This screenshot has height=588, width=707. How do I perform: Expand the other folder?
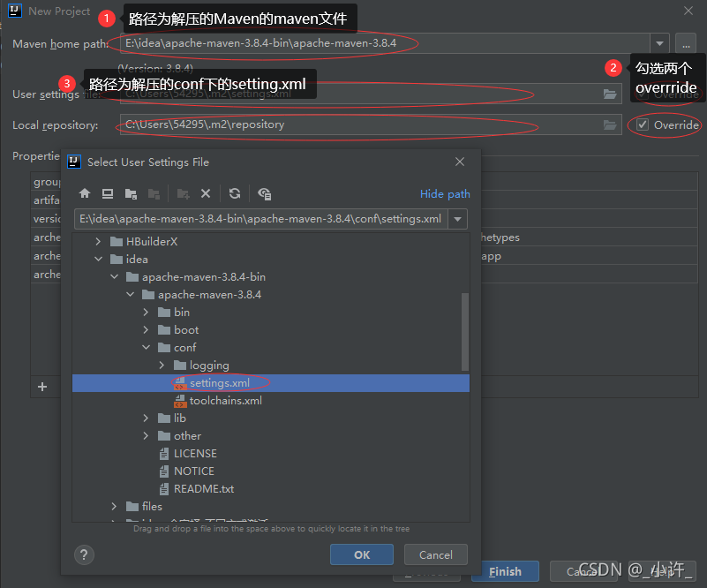click(x=147, y=436)
